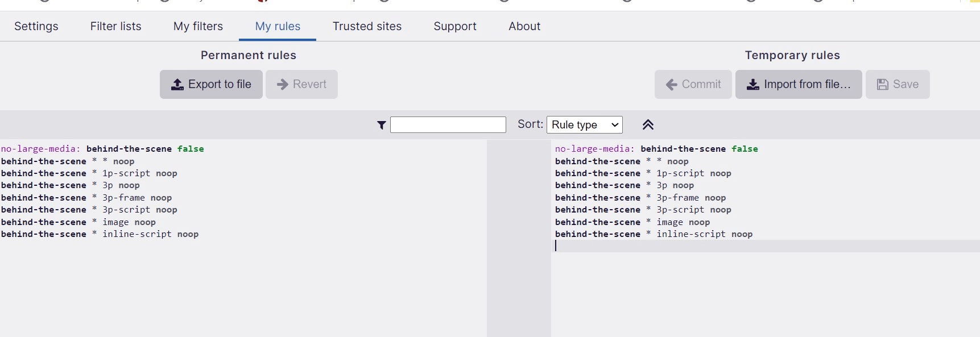Click inside the rule filter text box
This screenshot has height=337, width=980.
[448, 125]
